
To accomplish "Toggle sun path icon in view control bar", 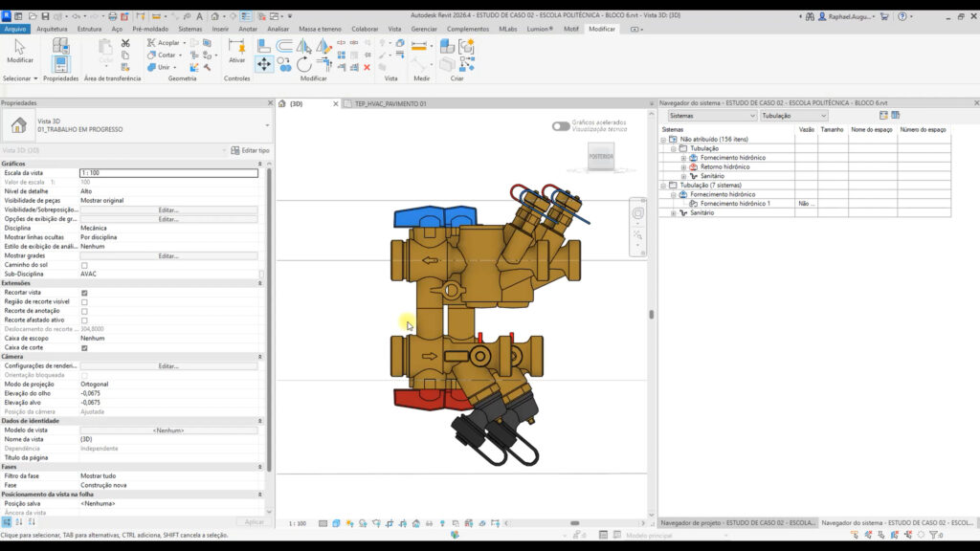I will (349, 523).
